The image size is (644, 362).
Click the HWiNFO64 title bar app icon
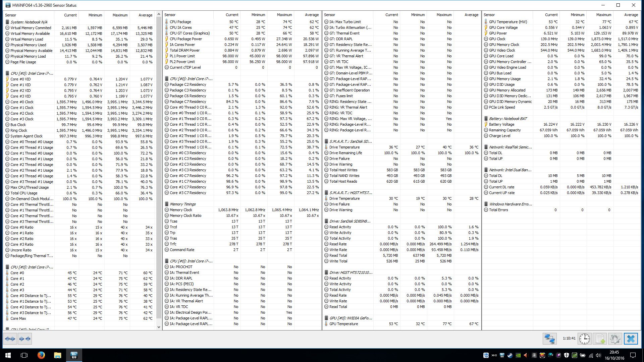[x=8, y=5]
